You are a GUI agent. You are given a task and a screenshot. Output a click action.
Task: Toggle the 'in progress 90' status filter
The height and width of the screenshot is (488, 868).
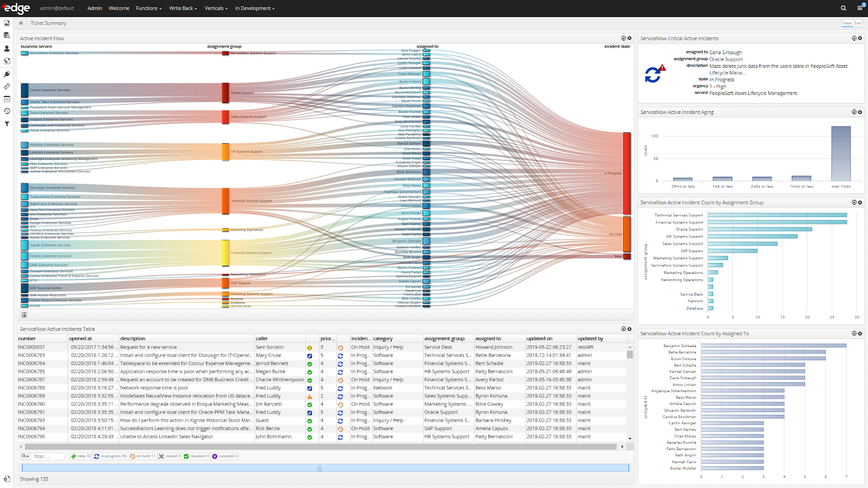110,457
